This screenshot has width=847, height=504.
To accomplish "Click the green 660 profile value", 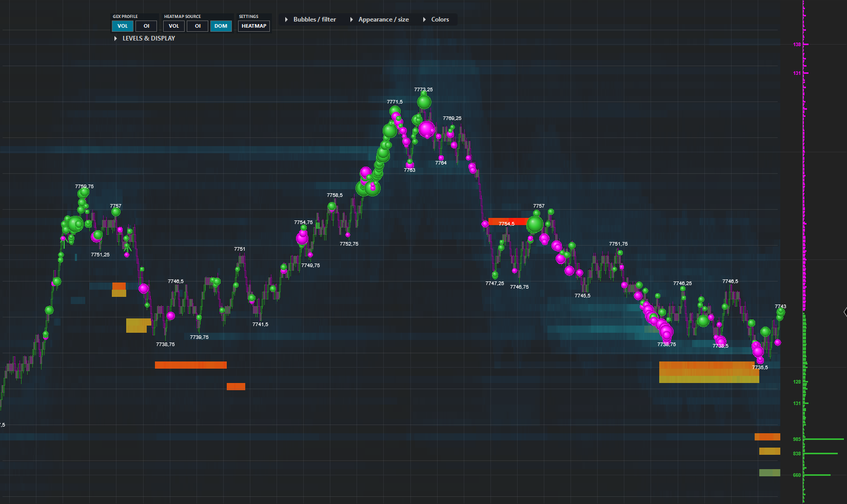I will coord(797,475).
